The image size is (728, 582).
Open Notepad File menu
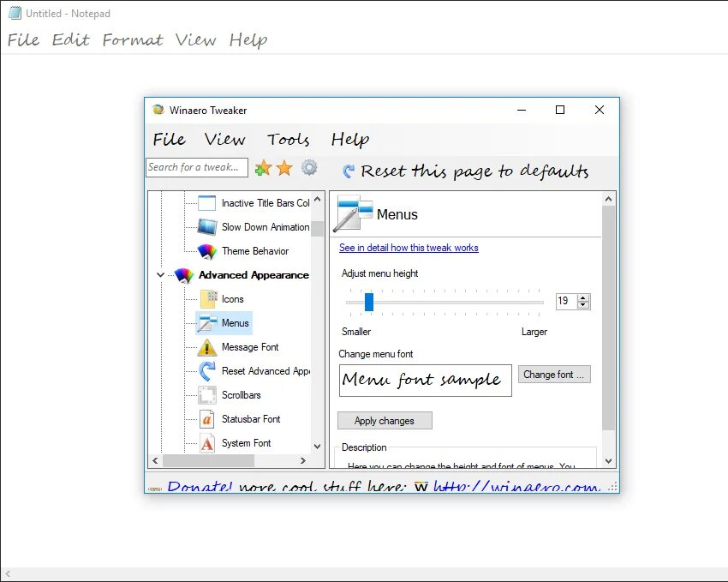[x=24, y=40]
